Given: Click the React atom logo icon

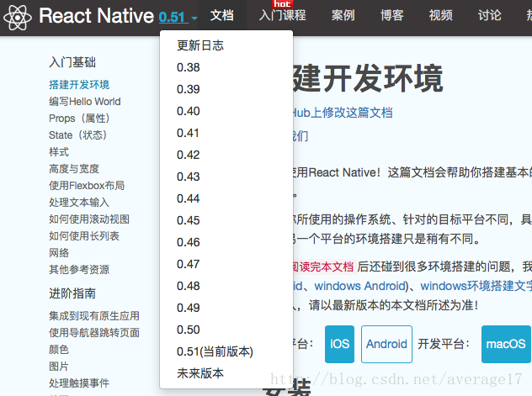Looking at the screenshot, I should pos(18,17).
